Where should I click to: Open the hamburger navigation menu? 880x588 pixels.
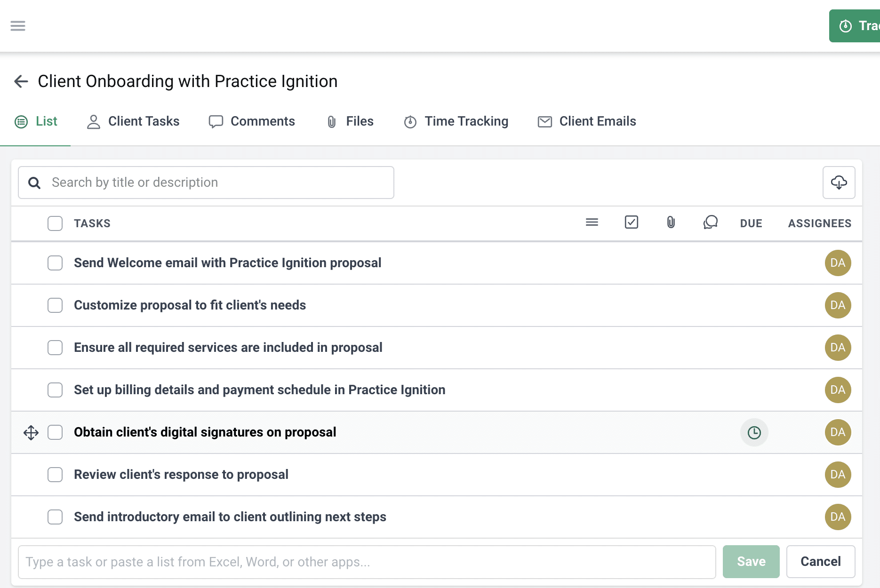(18, 26)
